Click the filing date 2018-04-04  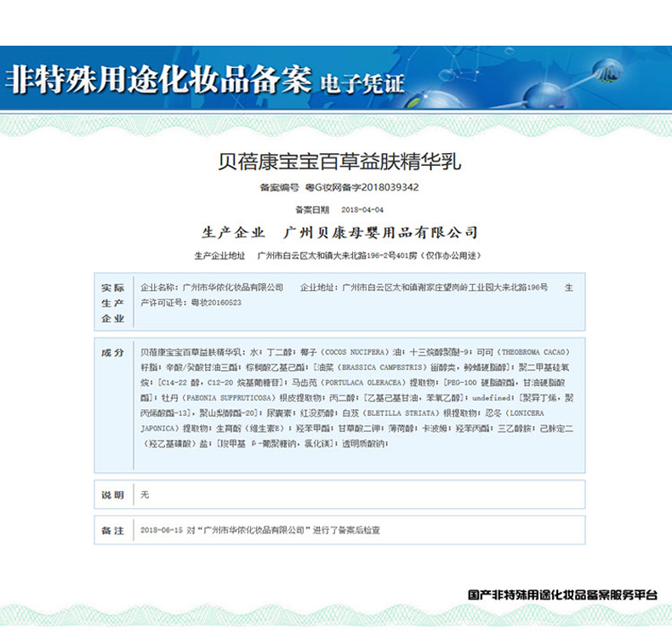[x=362, y=209]
